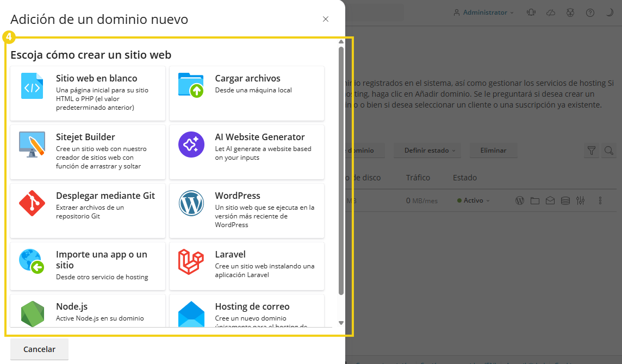Open the notifications bell icon
This screenshot has height=364, width=622.
(x=531, y=12)
